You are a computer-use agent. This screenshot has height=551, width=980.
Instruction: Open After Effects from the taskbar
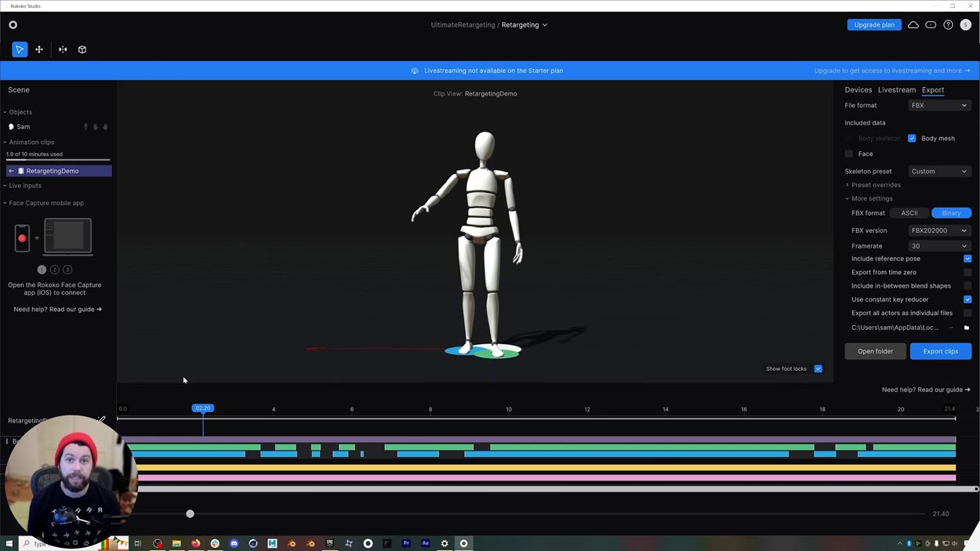[x=426, y=543]
